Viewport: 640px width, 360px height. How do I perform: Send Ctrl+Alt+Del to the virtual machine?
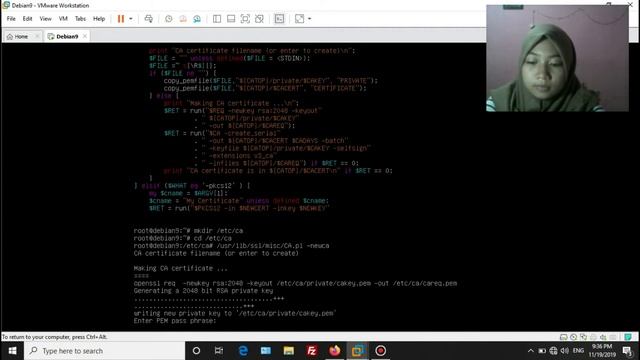[x=149, y=19]
